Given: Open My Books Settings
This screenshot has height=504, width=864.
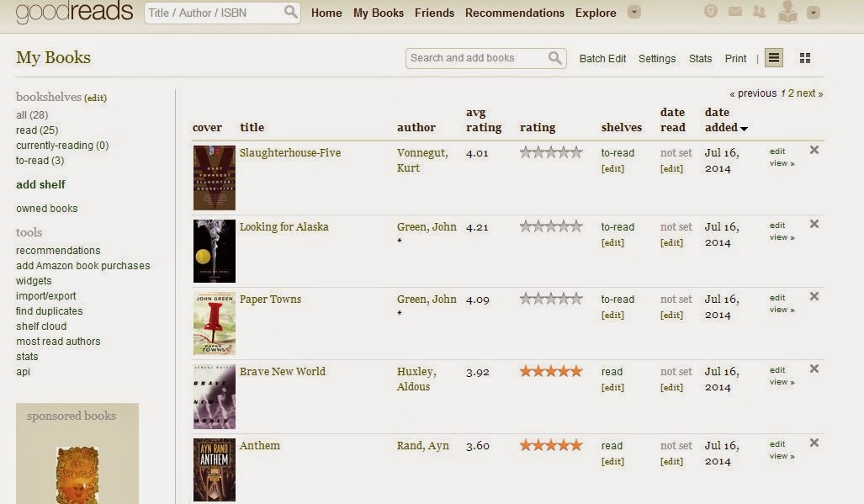Looking at the screenshot, I should (x=657, y=58).
